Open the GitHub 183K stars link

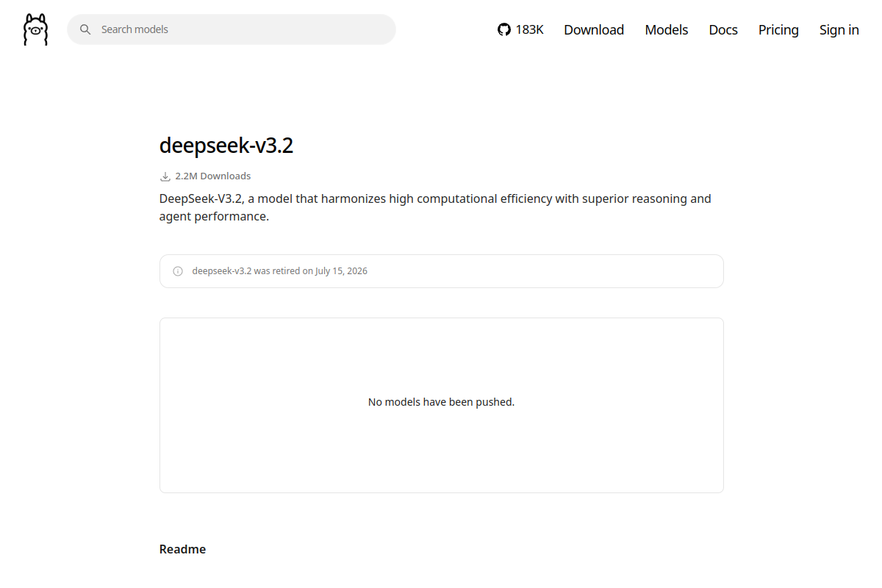coord(520,29)
